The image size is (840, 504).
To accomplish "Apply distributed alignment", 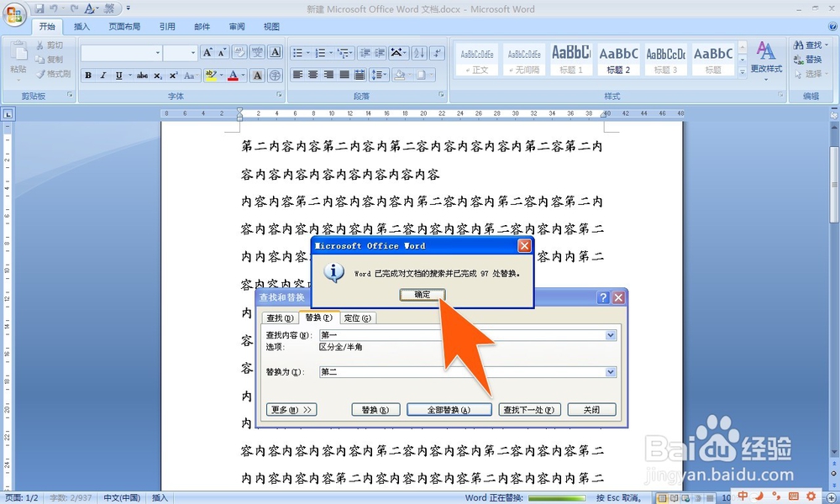I will click(x=360, y=75).
